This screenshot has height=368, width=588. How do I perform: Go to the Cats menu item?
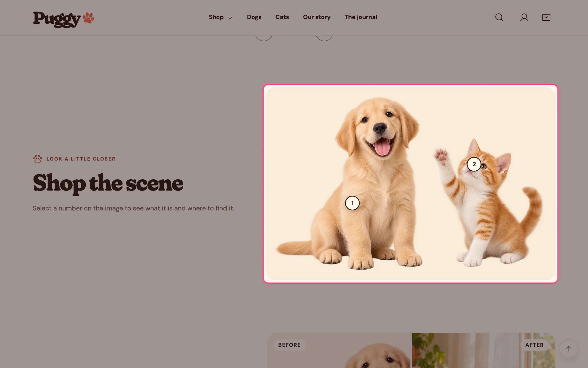point(282,17)
